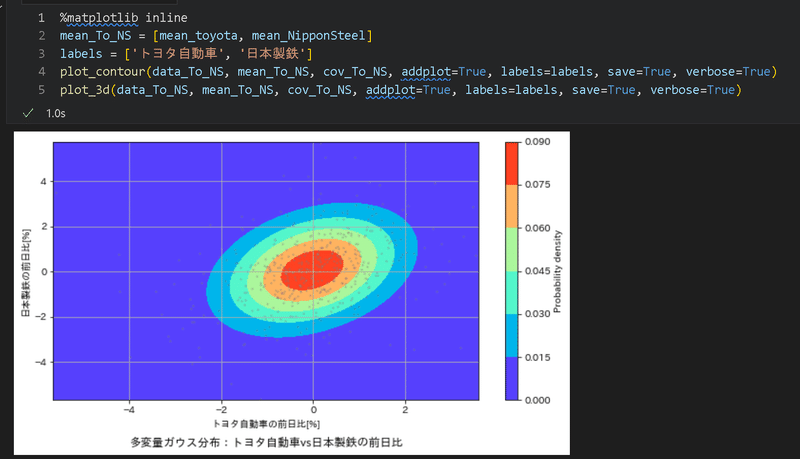
Task: Click the トヨタ自動車の前日比 x-axis label
Action: pyautogui.click(x=266, y=424)
